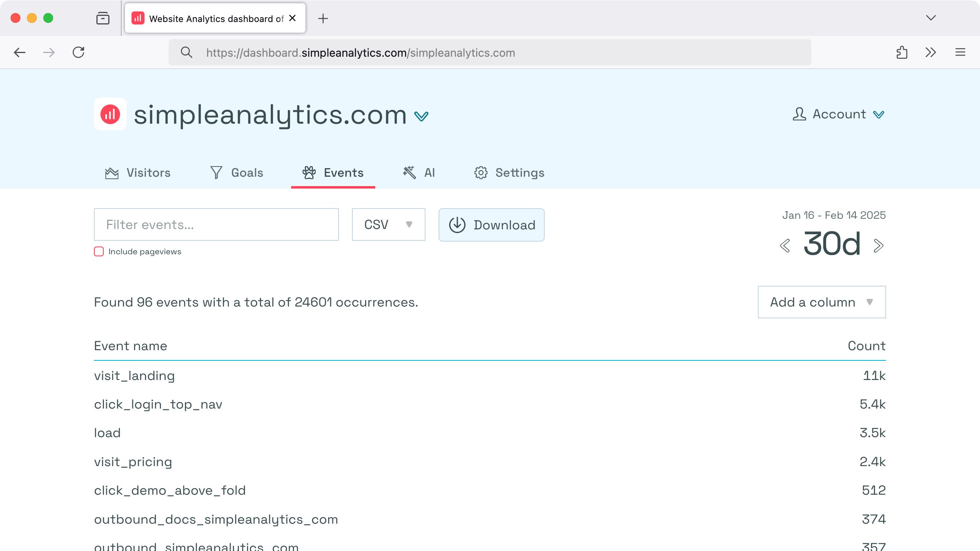Open the AI tab
This screenshot has width=980, height=551.
419,173
